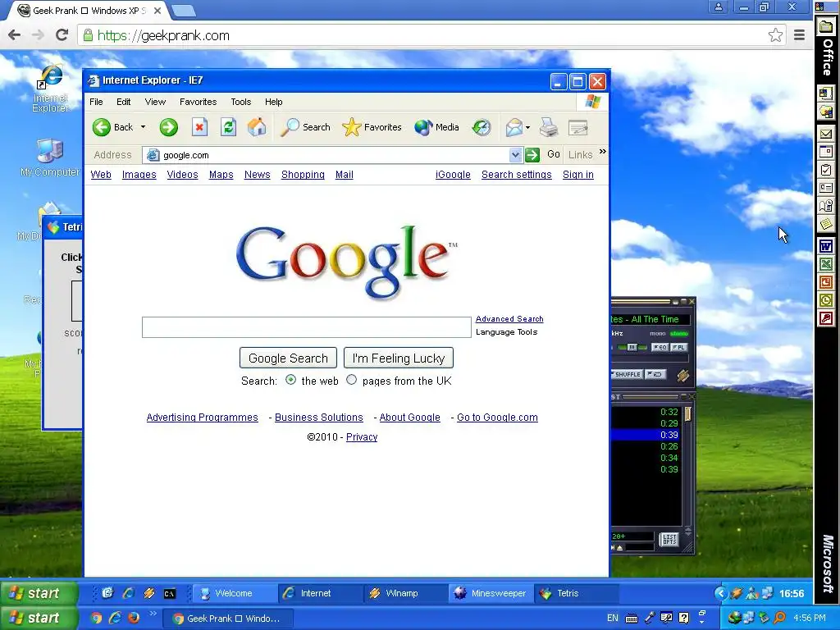840x630 pixels.
Task: Toggle the Winamp repeat button beside Shuffle
Action: (x=655, y=374)
